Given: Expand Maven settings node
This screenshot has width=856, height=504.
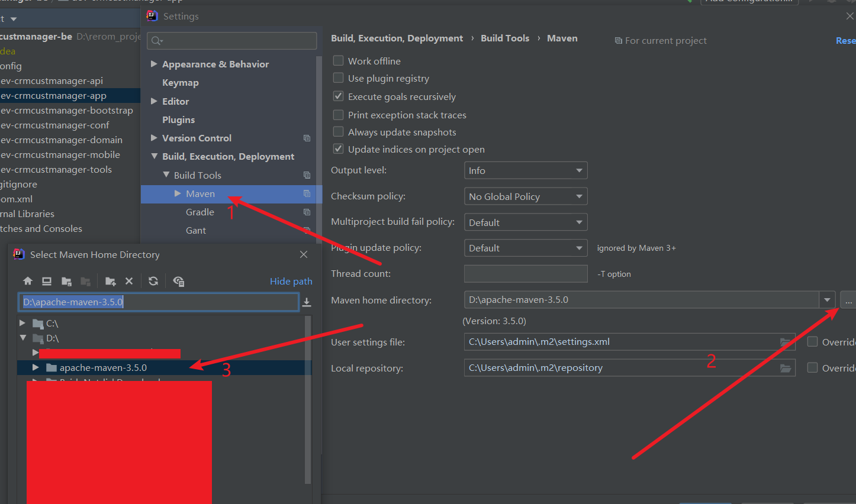Looking at the screenshot, I should coord(178,193).
